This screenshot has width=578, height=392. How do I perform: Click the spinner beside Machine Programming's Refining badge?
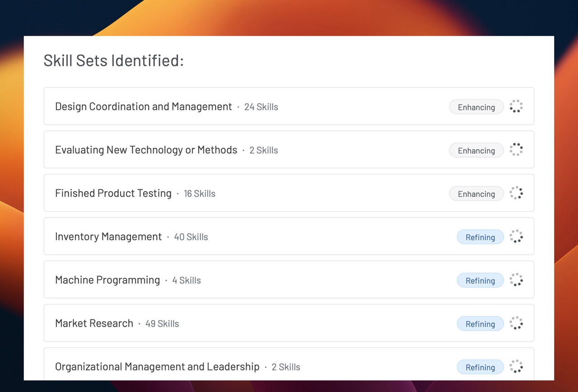point(516,280)
